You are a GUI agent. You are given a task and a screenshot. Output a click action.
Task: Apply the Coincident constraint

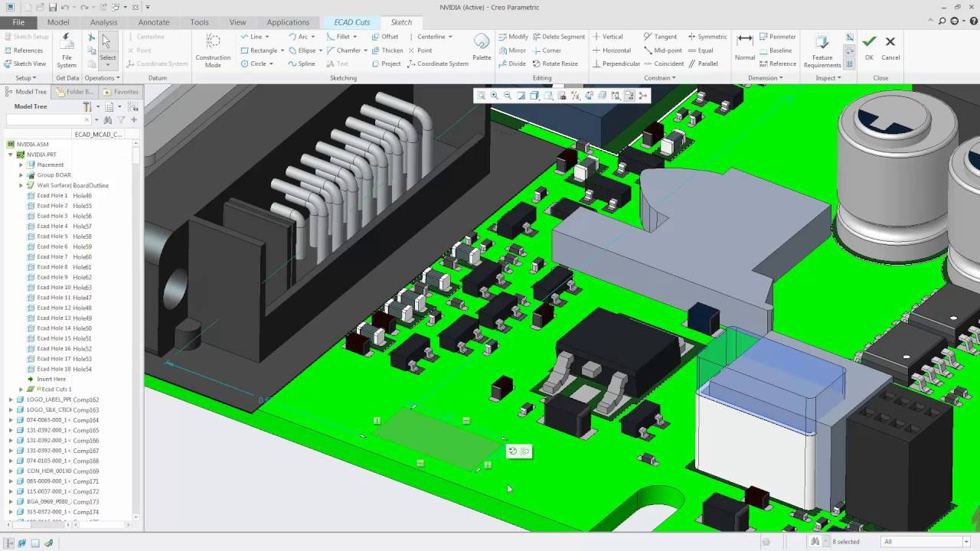tap(664, 64)
